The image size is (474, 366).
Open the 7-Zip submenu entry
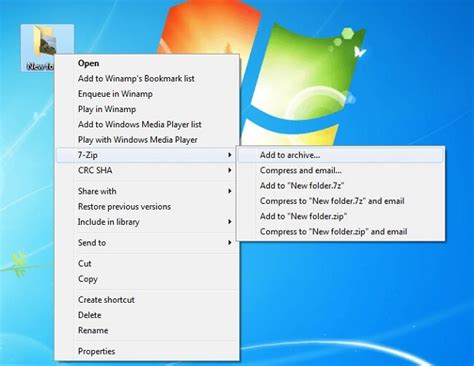click(x=147, y=155)
